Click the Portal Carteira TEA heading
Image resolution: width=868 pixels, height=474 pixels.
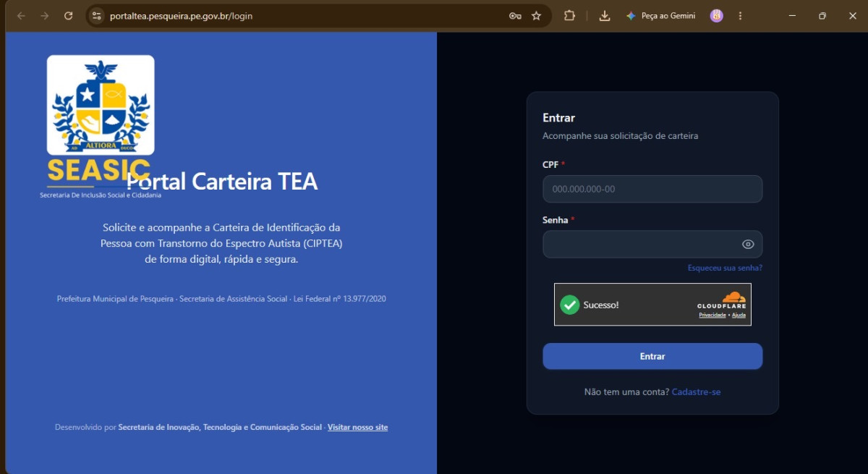(222, 181)
